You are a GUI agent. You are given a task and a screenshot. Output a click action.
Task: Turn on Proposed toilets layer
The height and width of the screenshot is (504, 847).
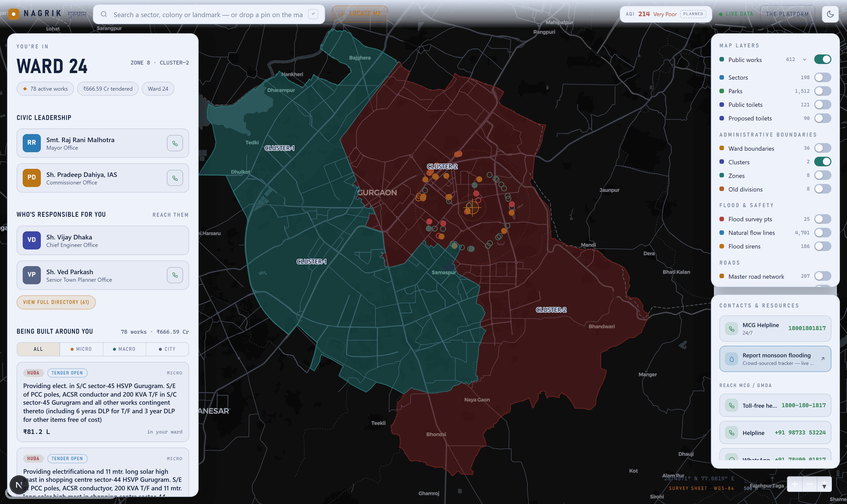pos(823,118)
